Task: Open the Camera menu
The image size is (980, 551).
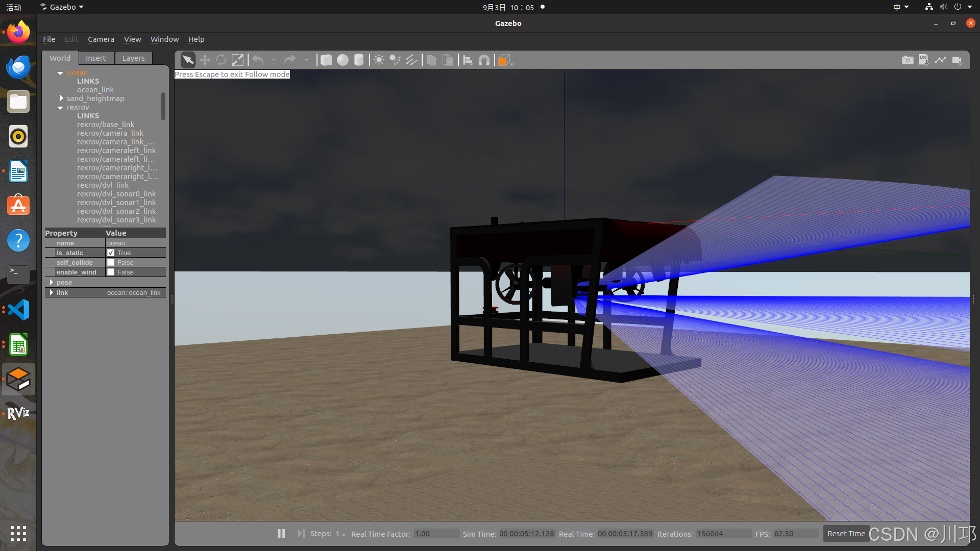Action: pyautogui.click(x=101, y=39)
